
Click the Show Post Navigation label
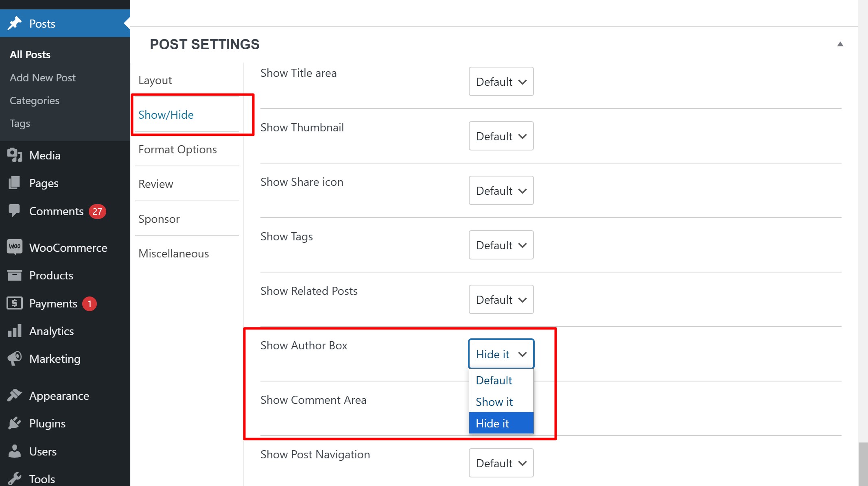(x=315, y=454)
